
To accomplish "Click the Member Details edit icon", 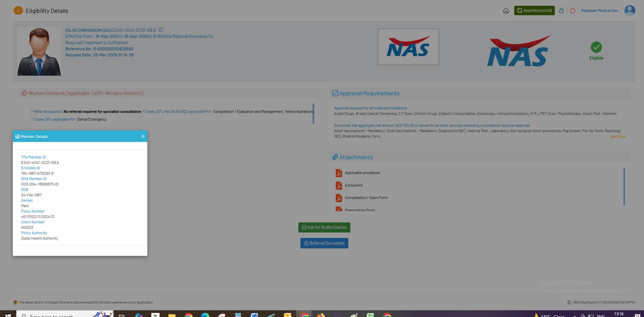I will (x=18, y=137).
